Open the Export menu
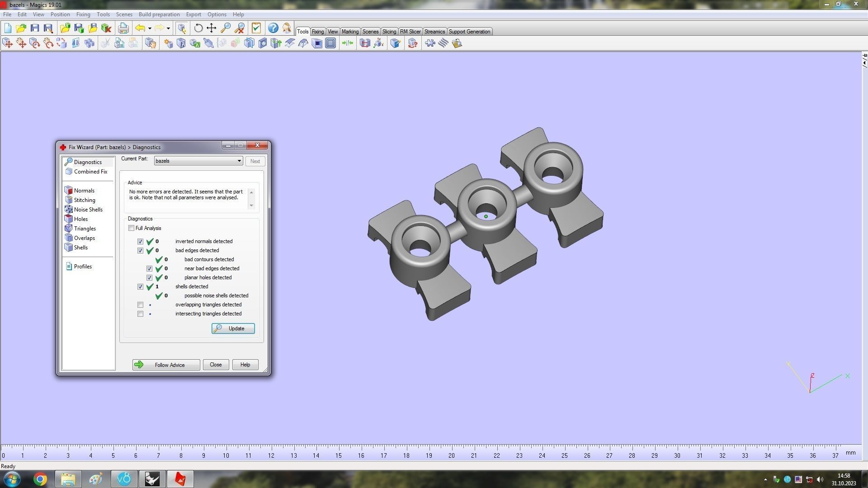 193,14
